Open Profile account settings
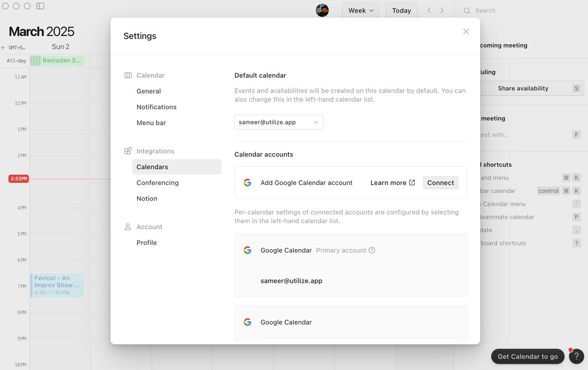The height and width of the screenshot is (370, 588). pyautogui.click(x=147, y=243)
